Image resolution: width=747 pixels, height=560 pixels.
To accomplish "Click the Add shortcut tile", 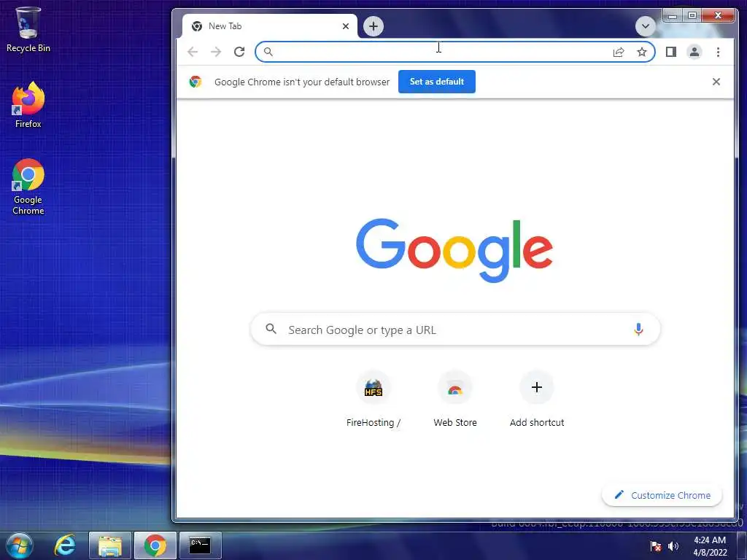I will pyautogui.click(x=536, y=399).
